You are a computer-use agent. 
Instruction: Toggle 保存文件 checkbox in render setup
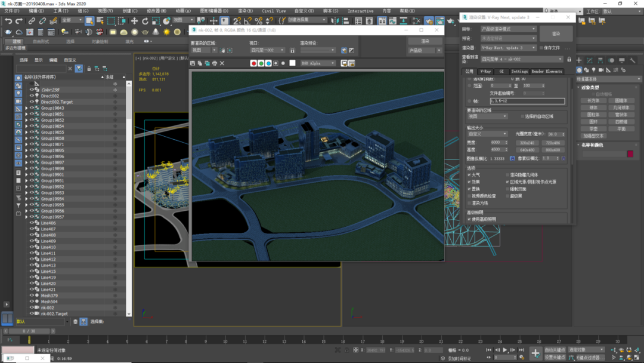click(x=541, y=48)
